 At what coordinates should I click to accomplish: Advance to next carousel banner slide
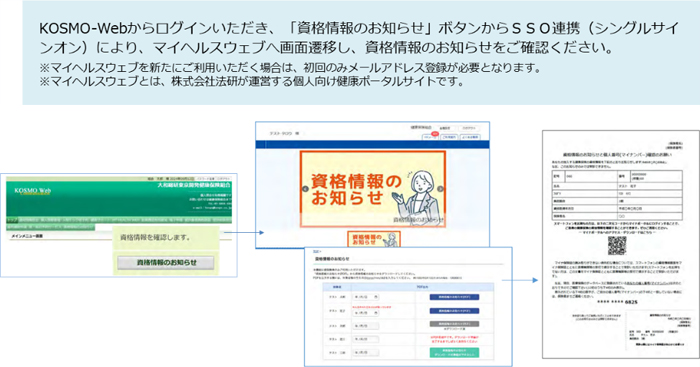440,189
